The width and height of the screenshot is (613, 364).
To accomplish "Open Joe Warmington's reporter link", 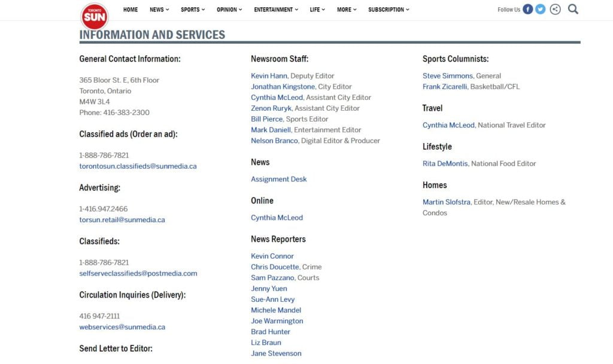I will click(277, 321).
